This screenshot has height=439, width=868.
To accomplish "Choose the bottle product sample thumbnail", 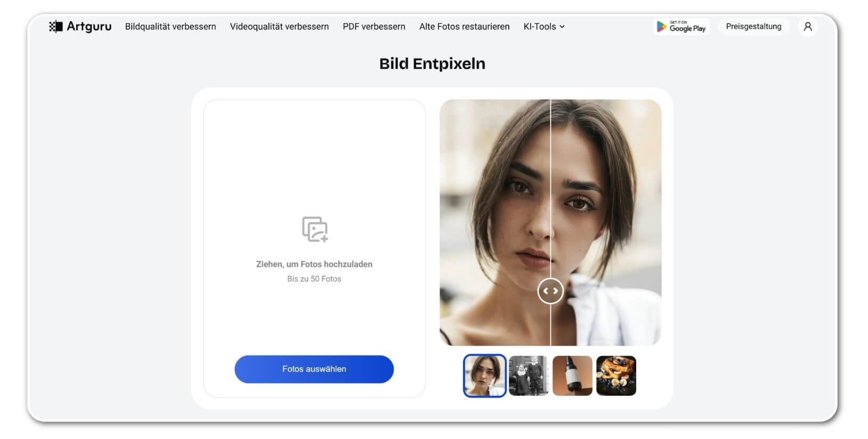I will click(572, 376).
